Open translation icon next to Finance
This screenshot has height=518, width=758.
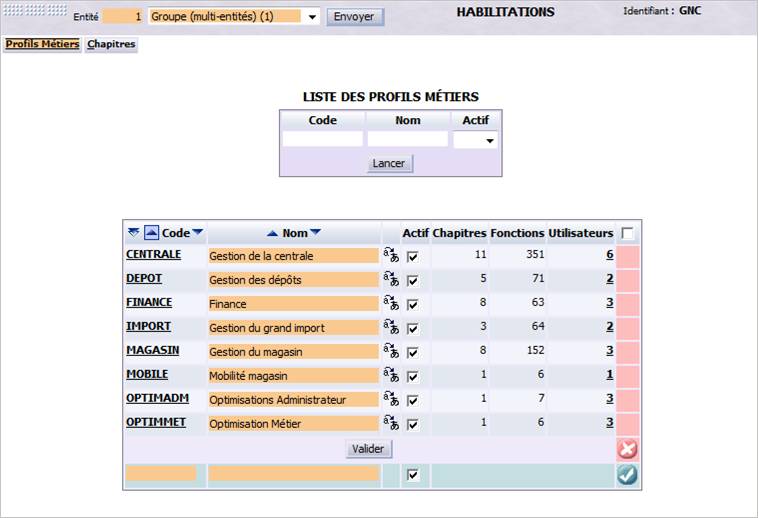click(391, 303)
